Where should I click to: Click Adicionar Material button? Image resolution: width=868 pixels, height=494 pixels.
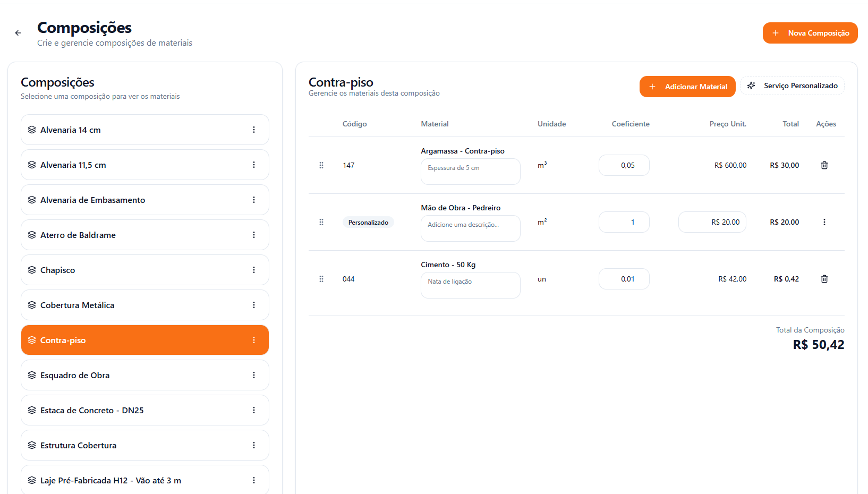point(687,87)
